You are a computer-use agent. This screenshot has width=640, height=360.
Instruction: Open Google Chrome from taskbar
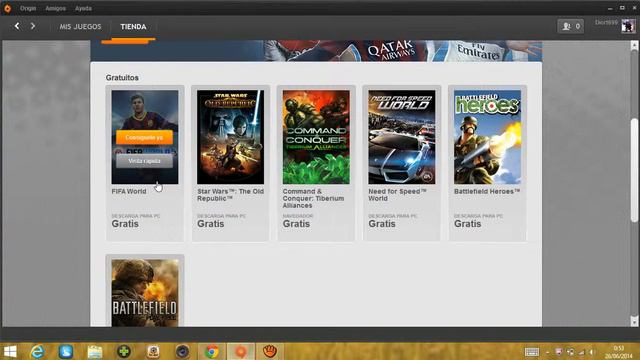[211, 351]
